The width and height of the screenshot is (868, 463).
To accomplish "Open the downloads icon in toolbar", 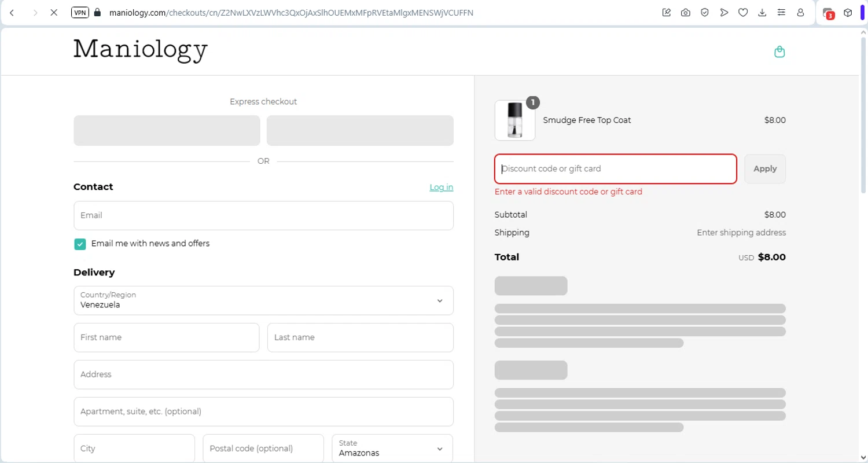I will pos(762,12).
